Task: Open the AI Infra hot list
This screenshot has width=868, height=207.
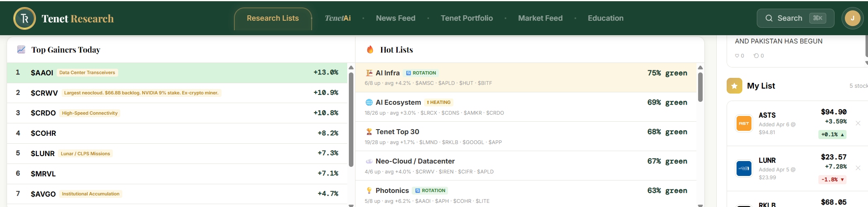Action: (x=526, y=77)
